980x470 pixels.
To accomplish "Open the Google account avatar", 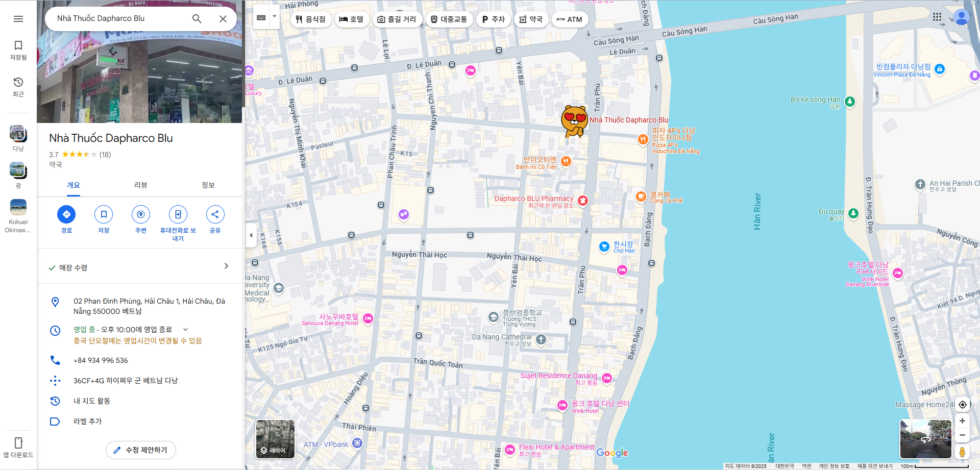I will [x=962, y=17].
